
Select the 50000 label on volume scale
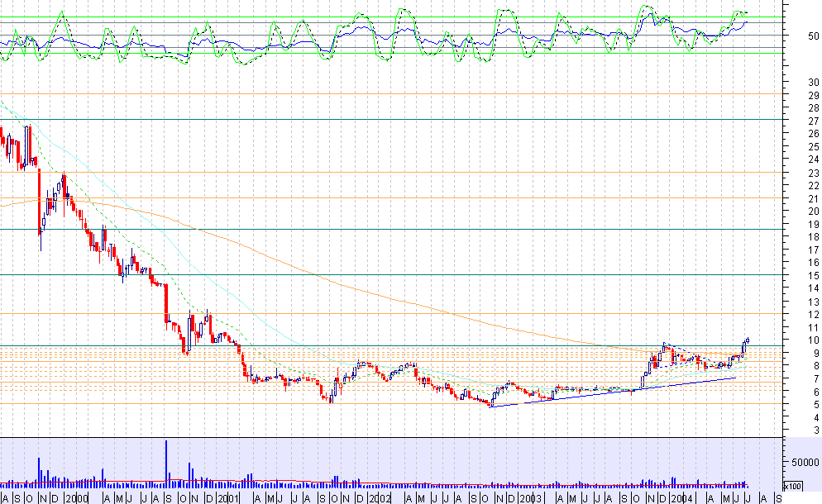point(805,462)
